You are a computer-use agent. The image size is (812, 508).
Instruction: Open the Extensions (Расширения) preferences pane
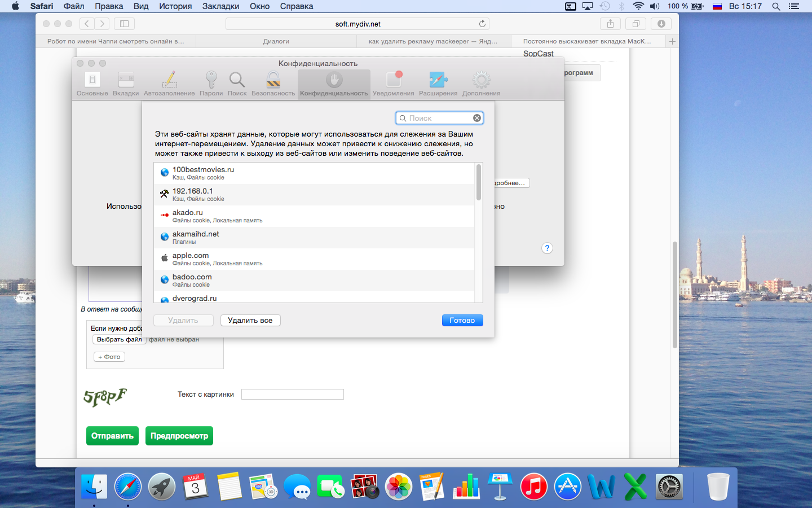click(438, 84)
